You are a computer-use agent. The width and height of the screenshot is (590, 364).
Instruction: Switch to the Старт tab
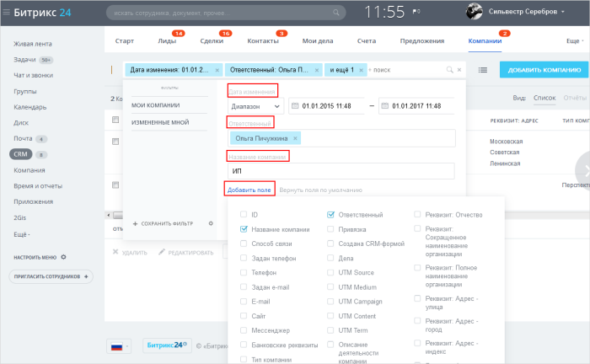click(x=124, y=41)
